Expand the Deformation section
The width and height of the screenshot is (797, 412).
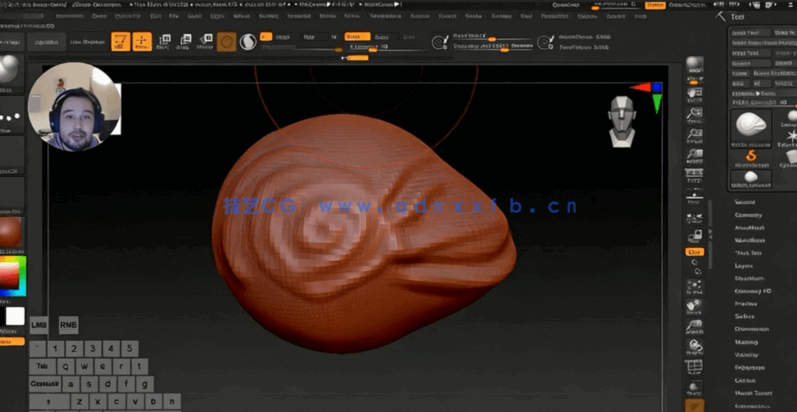tap(751, 329)
